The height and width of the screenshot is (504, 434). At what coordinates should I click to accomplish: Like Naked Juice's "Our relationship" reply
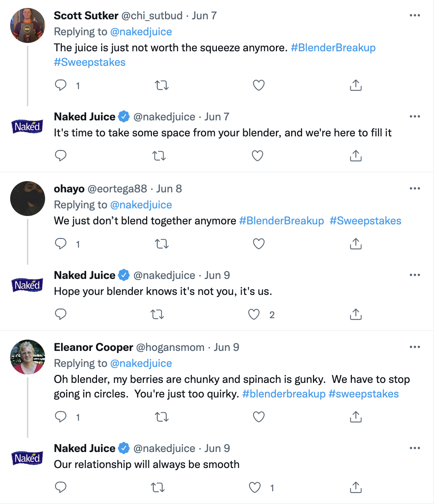click(254, 487)
